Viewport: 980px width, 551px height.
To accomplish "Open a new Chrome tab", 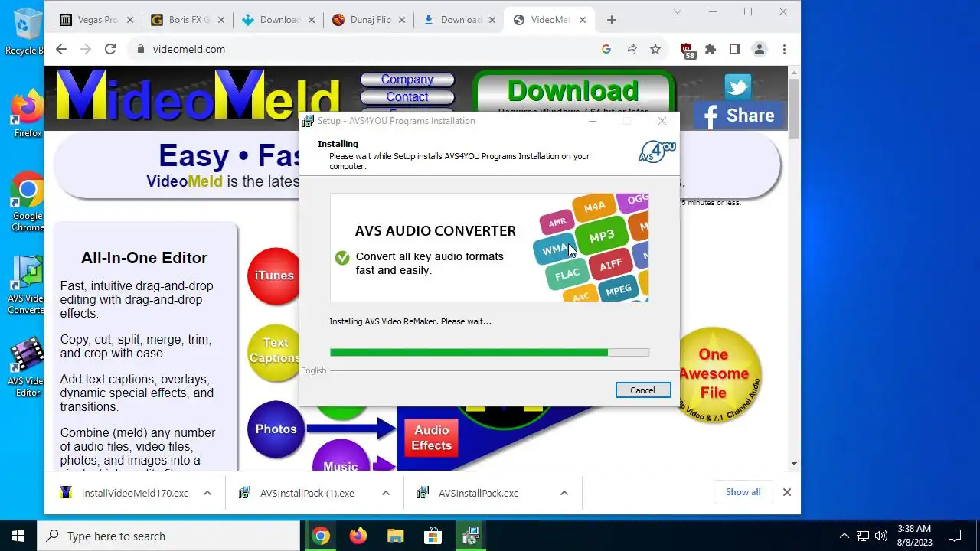I will [x=611, y=20].
